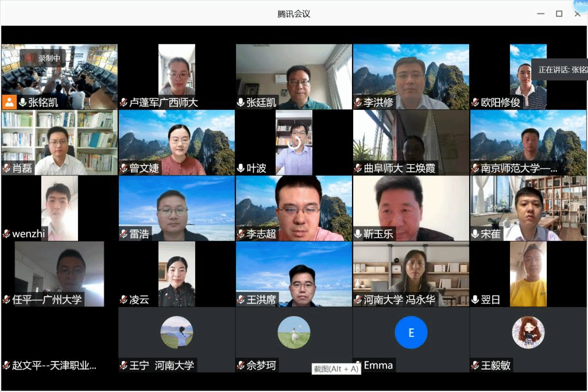
Task: Click the muted mic icon next to 王洪席
Action: 241,299
